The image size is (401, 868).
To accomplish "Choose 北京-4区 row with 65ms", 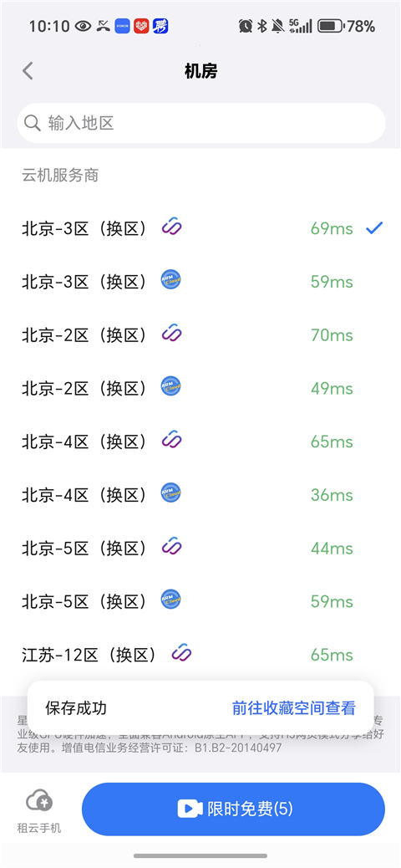I will (200, 440).
